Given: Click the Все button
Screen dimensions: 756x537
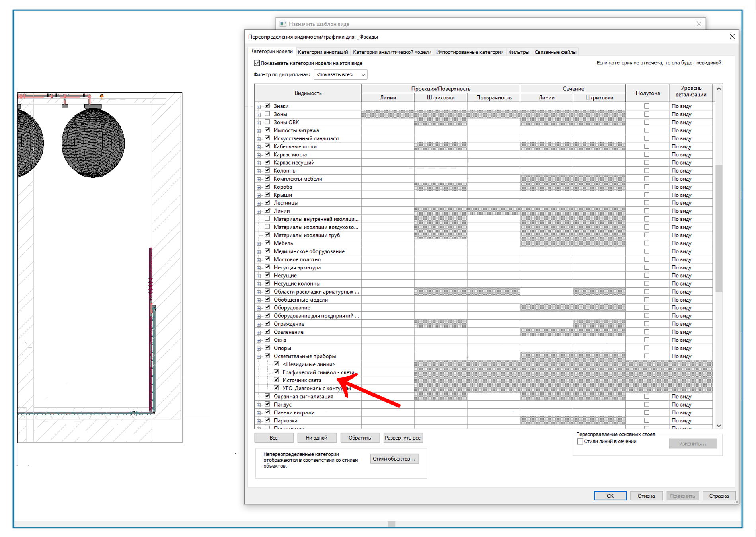Looking at the screenshot, I should 274,438.
